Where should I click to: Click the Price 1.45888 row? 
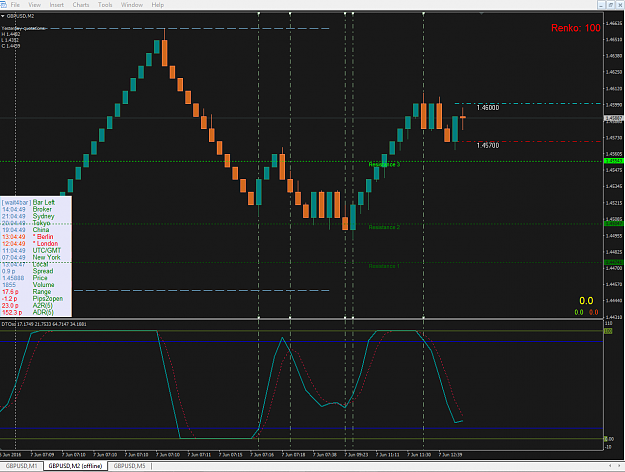point(25,278)
